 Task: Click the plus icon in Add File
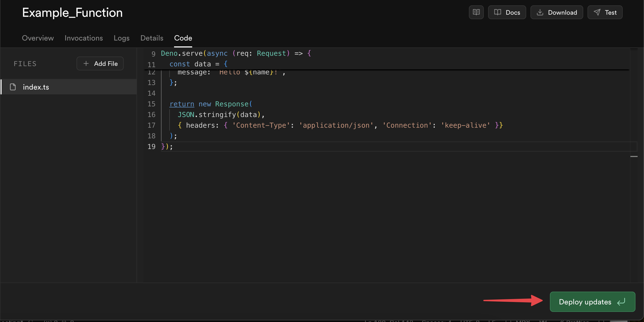tap(86, 63)
